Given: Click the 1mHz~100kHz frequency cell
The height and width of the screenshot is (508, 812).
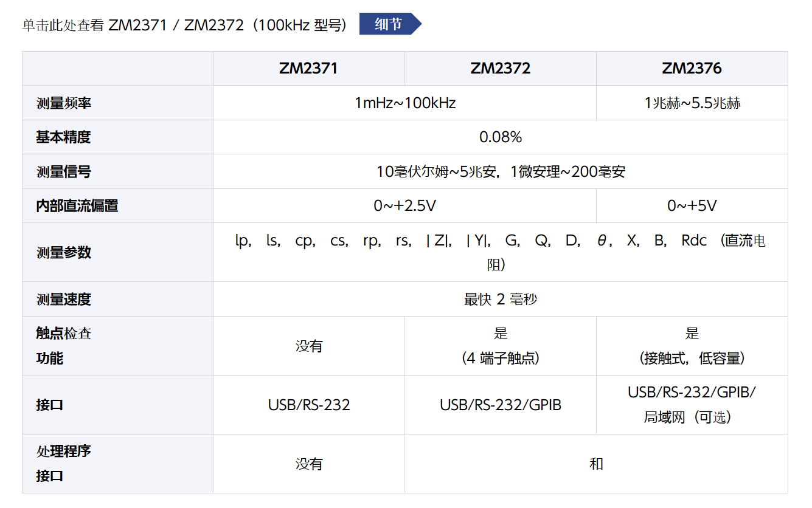Looking at the screenshot, I should (x=404, y=103).
